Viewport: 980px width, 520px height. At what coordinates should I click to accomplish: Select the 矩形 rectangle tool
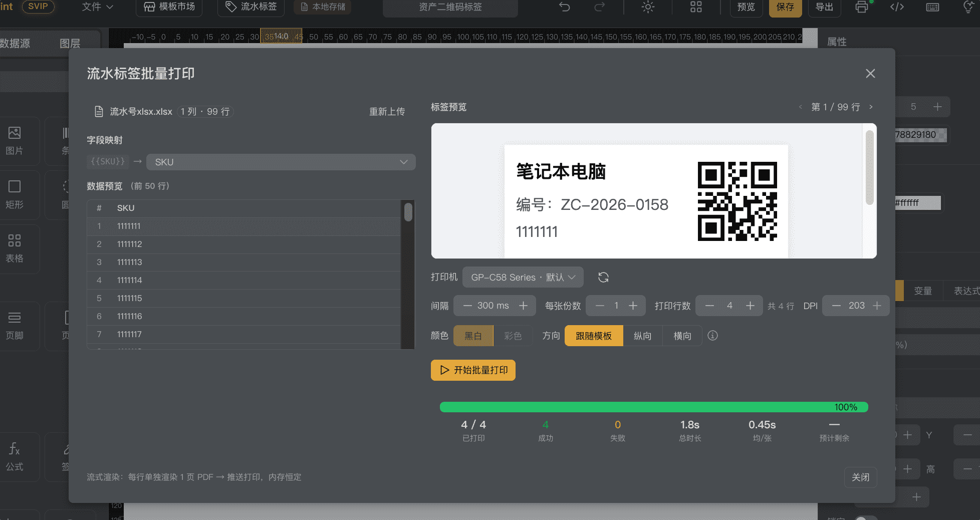[15, 195]
